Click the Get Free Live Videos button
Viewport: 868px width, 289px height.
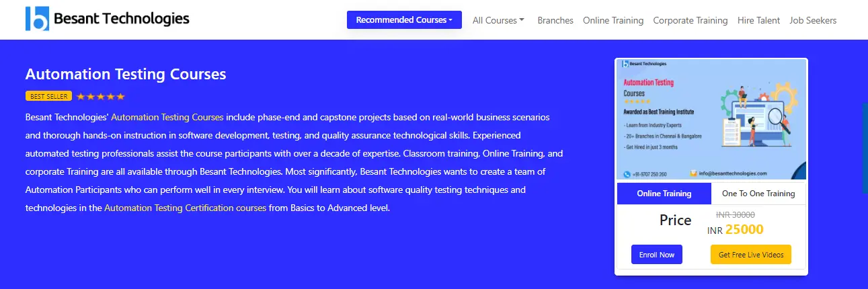pos(751,255)
